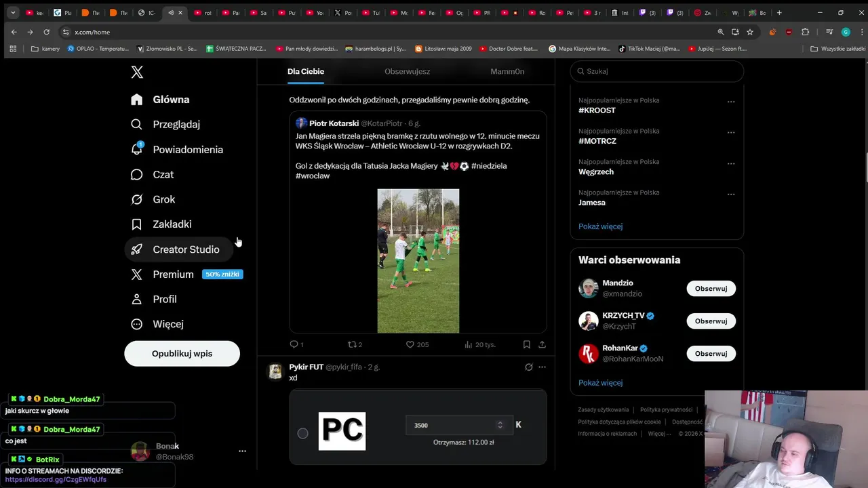Go to Główna home page
Screen dimensions: 868x488
[x=161, y=100]
